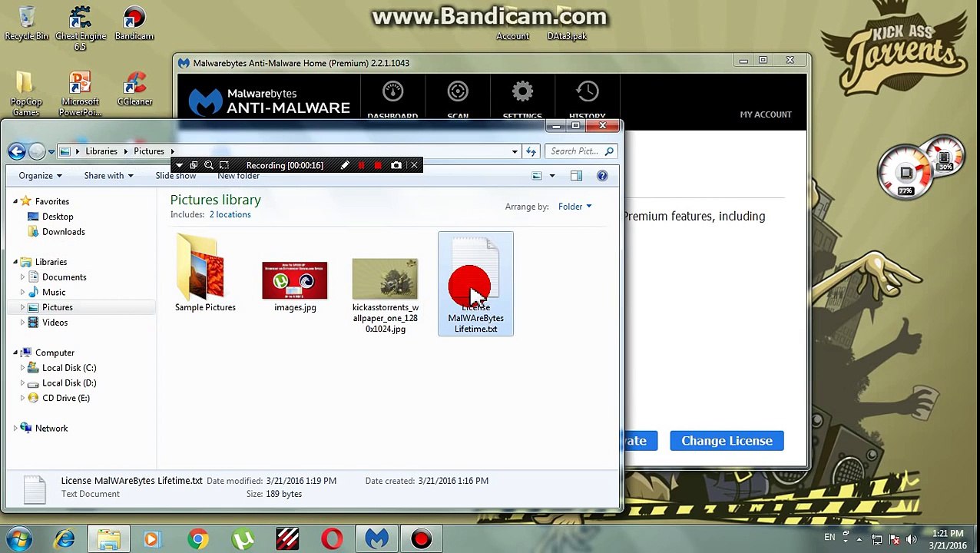Click the Bandicam desktop shortcut icon
This screenshot has height=553, width=980.
[x=134, y=24]
